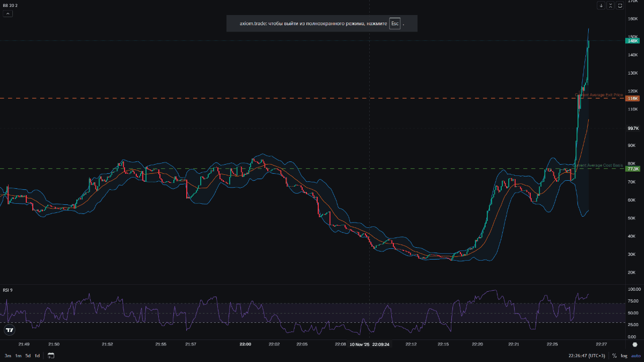Click the 116K average exit price tag

point(632,98)
